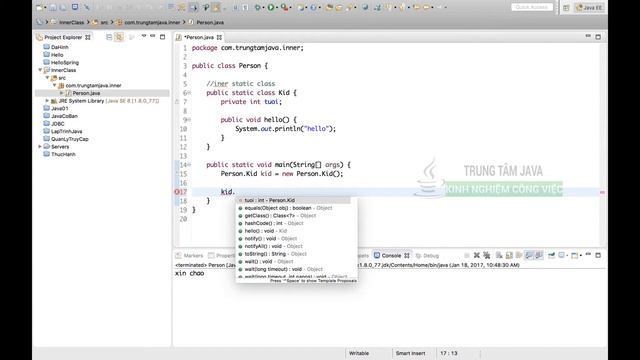Collapse the InnerClass project node

(40, 70)
